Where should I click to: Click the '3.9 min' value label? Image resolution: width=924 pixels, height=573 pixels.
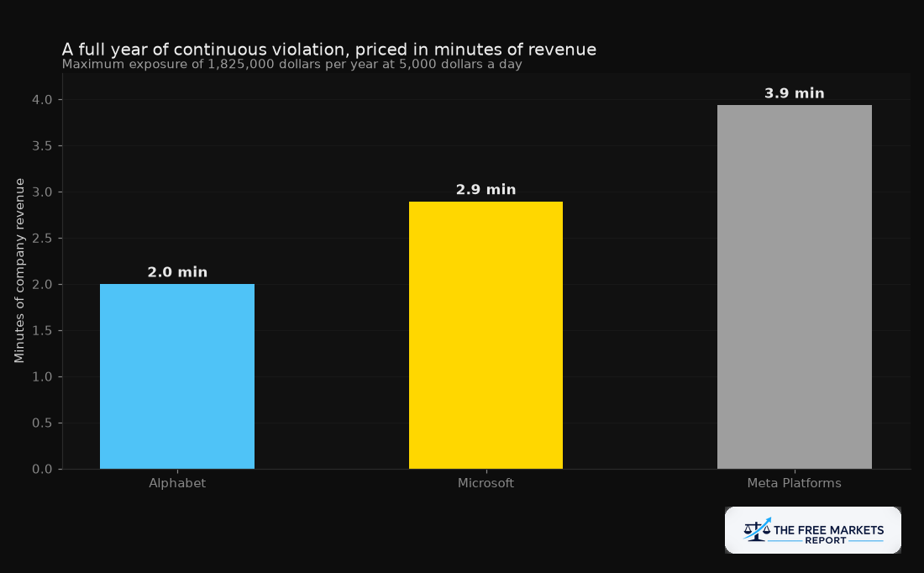pos(795,94)
